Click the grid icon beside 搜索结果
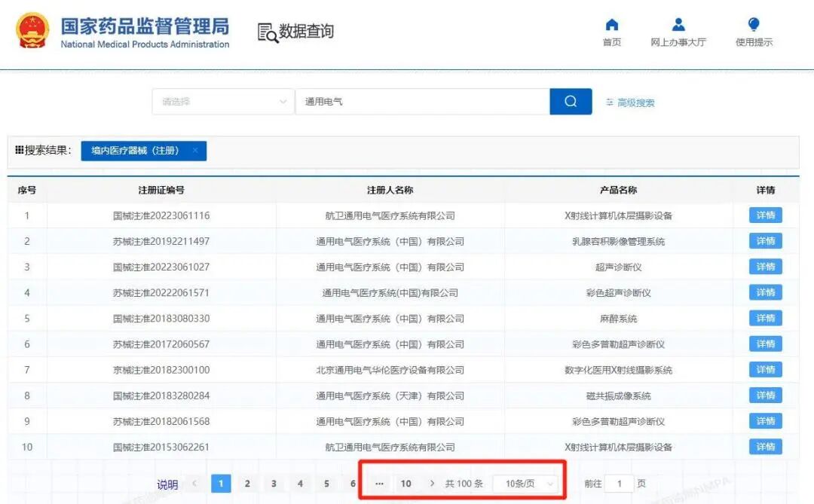 point(19,150)
